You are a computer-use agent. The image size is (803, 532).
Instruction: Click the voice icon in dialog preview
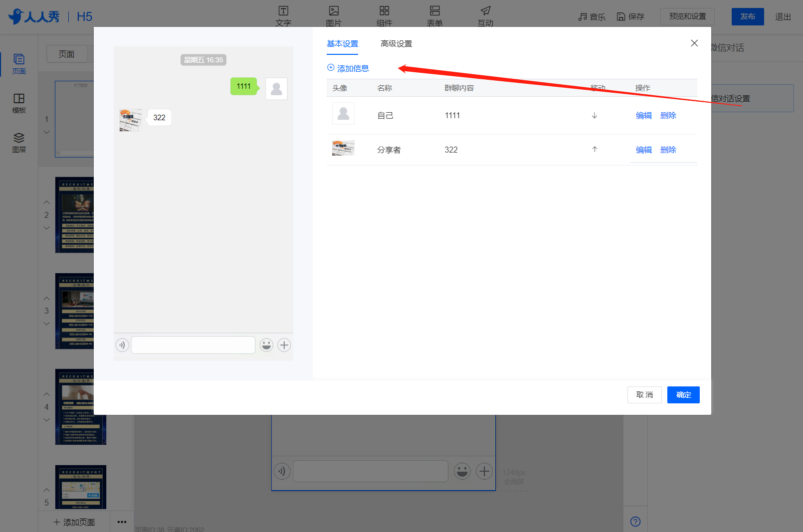pos(122,345)
